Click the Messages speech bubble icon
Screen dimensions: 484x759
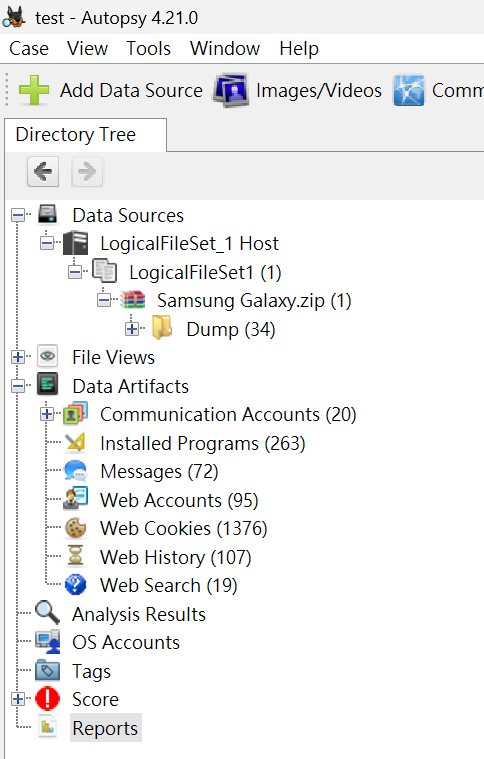[x=76, y=471]
